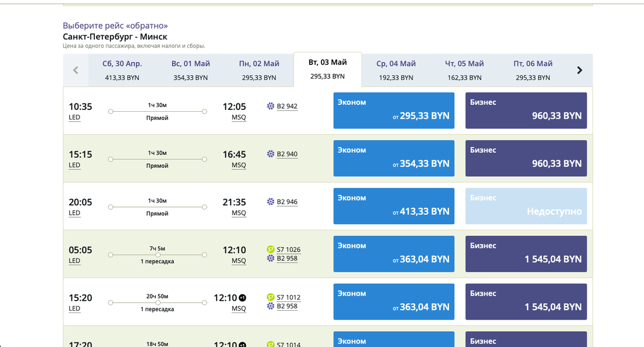Select Бизнес 1 545,04 BYN on 05:05 flight
Image resolution: width=644 pixels, height=347 pixels.
(x=526, y=254)
